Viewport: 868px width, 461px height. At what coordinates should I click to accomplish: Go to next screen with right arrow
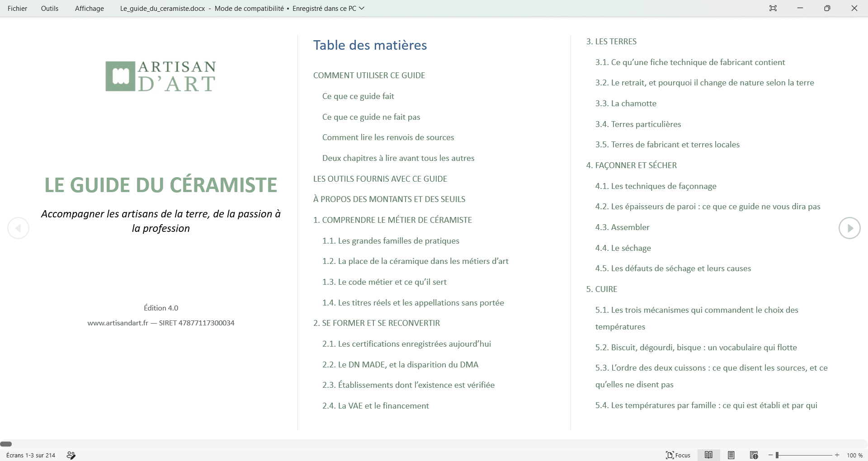tap(850, 228)
